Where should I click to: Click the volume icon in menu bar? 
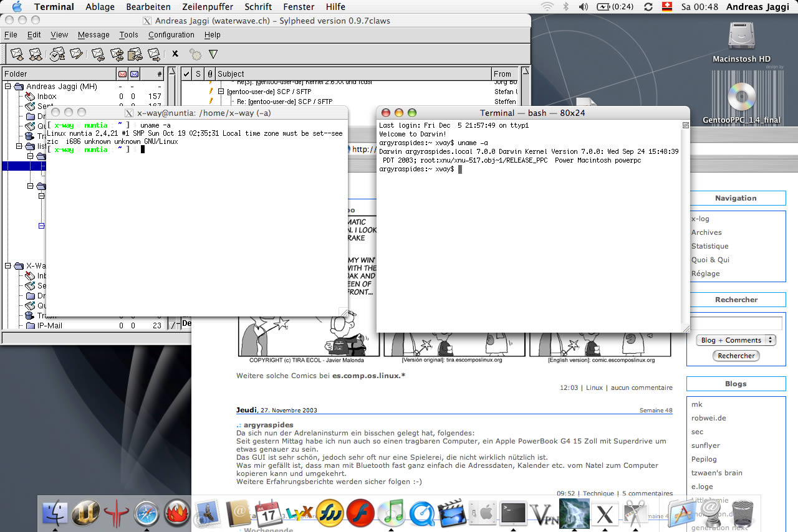584,7
